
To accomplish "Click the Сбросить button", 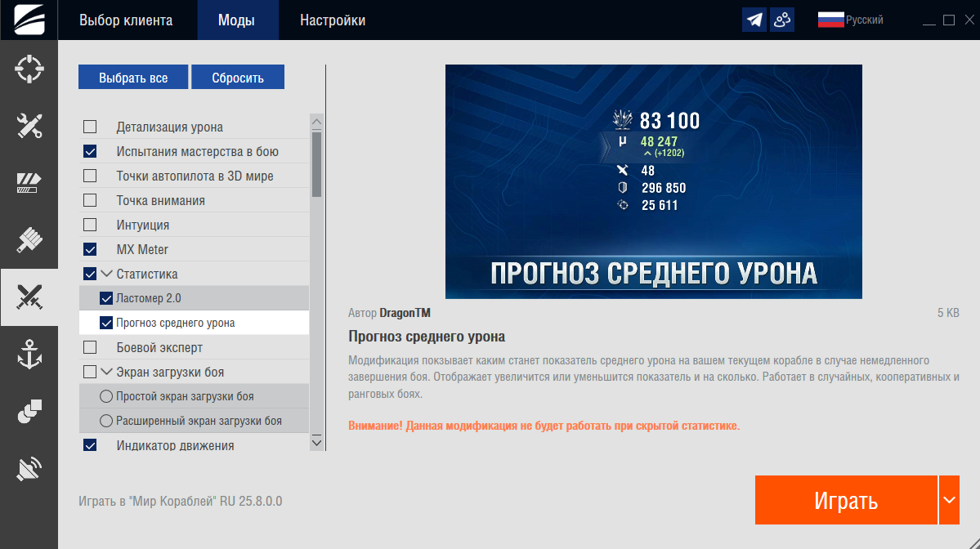I will 238,78.
